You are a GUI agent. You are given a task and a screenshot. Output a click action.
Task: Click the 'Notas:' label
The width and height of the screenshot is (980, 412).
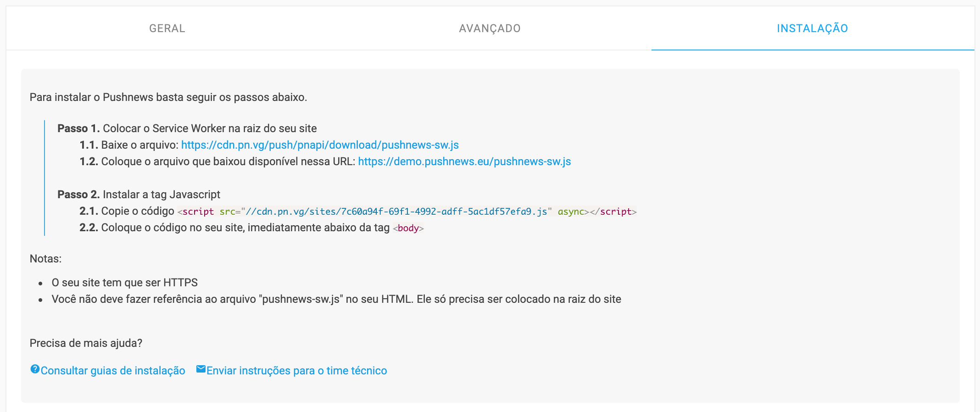coord(45,259)
